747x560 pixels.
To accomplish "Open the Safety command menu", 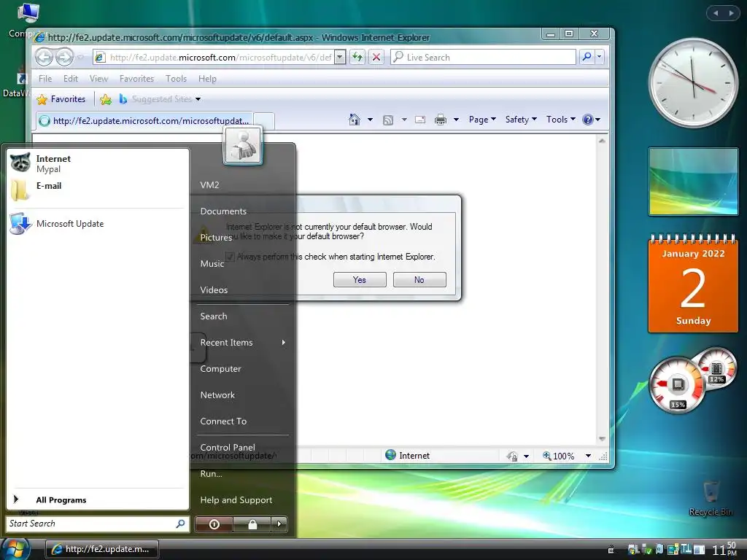I will [x=521, y=120].
